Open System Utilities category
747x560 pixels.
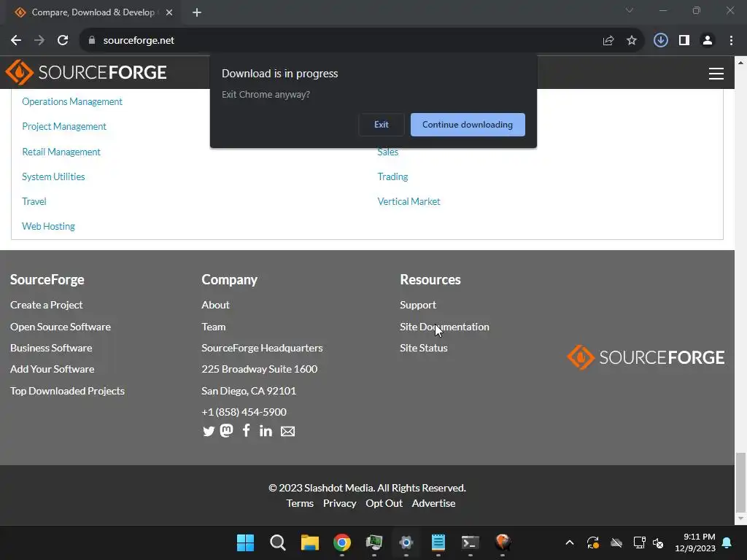[53, 176]
